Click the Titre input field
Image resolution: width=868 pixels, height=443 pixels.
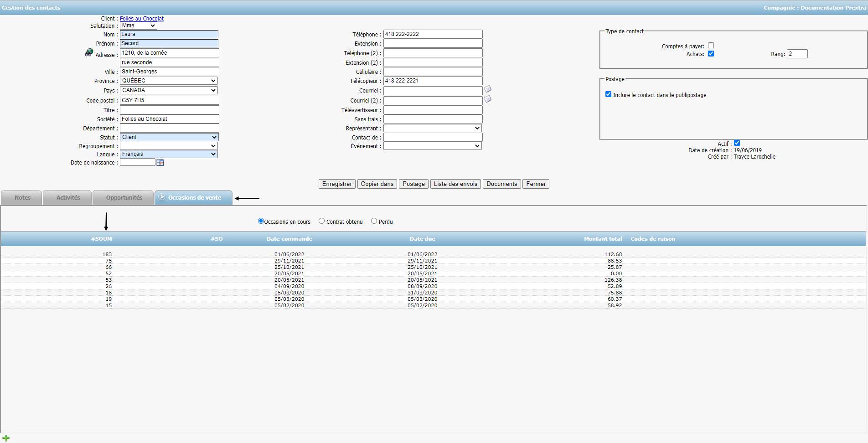click(170, 110)
